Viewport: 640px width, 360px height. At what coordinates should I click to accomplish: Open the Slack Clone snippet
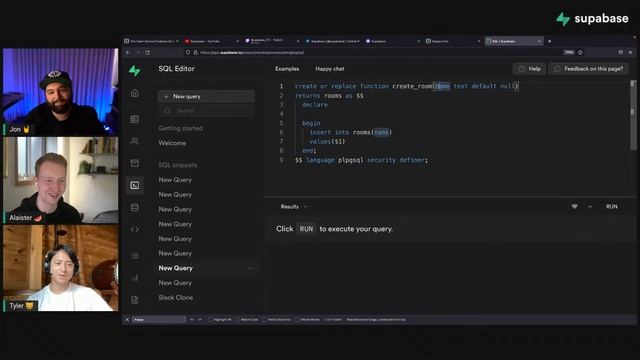[x=176, y=298]
